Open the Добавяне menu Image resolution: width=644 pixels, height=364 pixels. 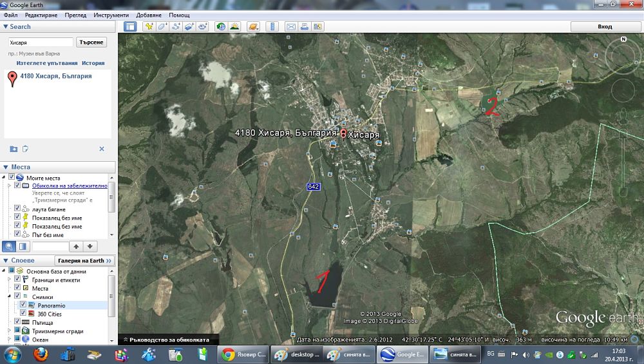pos(149,15)
